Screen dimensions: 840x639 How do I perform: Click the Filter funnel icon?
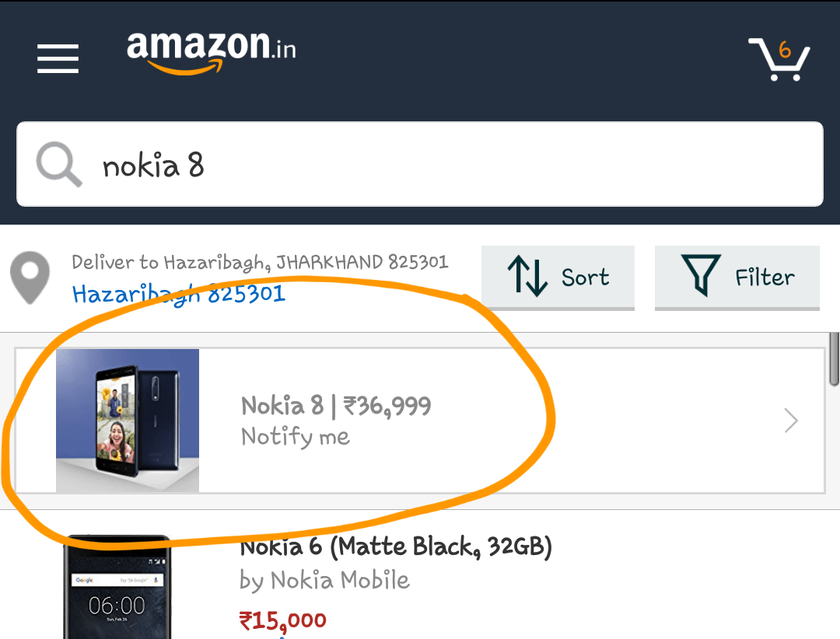701,275
